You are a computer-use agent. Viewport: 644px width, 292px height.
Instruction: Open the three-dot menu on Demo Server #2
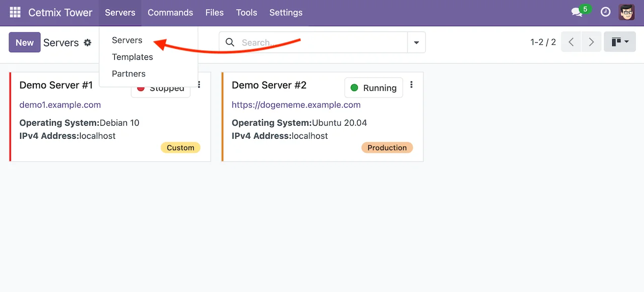tap(412, 85)
